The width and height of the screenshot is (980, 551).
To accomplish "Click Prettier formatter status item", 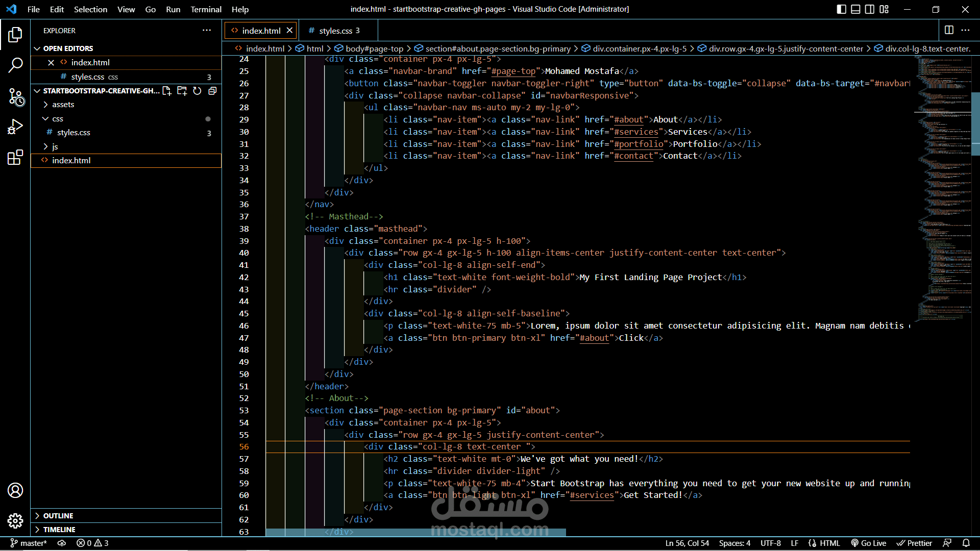I will (915, 543).
